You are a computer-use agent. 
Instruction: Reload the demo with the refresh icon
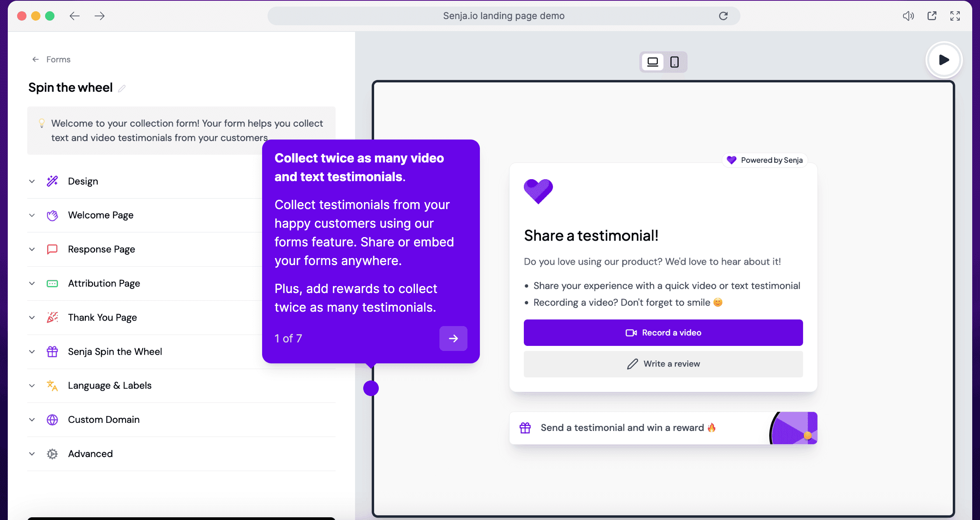pyautogui.click(x=723, y=16)
